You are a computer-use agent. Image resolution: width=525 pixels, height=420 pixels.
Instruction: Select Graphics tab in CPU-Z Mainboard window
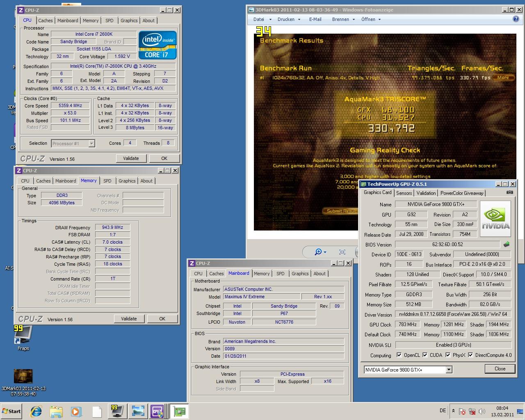(x=300, y=274)
